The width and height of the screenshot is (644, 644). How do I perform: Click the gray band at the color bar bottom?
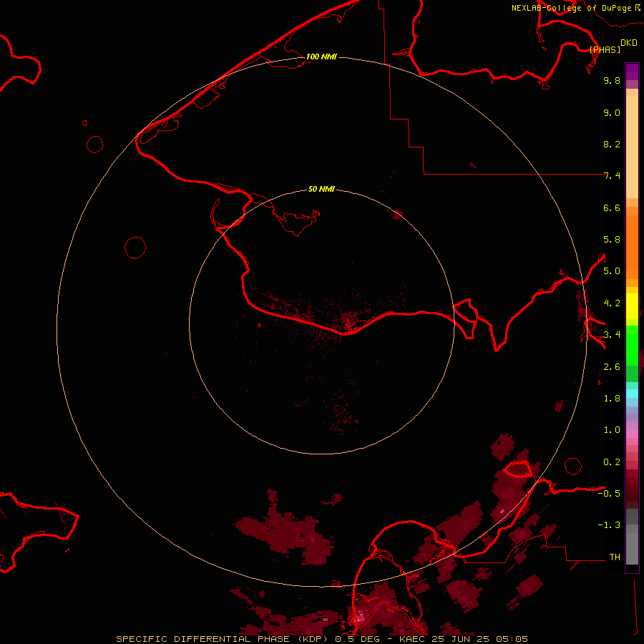[x=632, y=545]
